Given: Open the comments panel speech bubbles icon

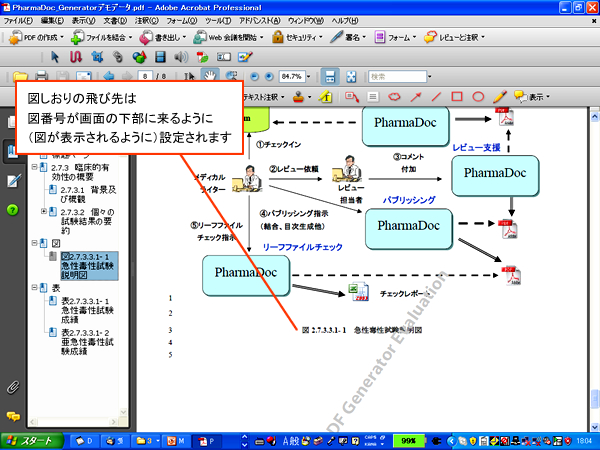Looking at the screenshot, I should pos(13,416).
